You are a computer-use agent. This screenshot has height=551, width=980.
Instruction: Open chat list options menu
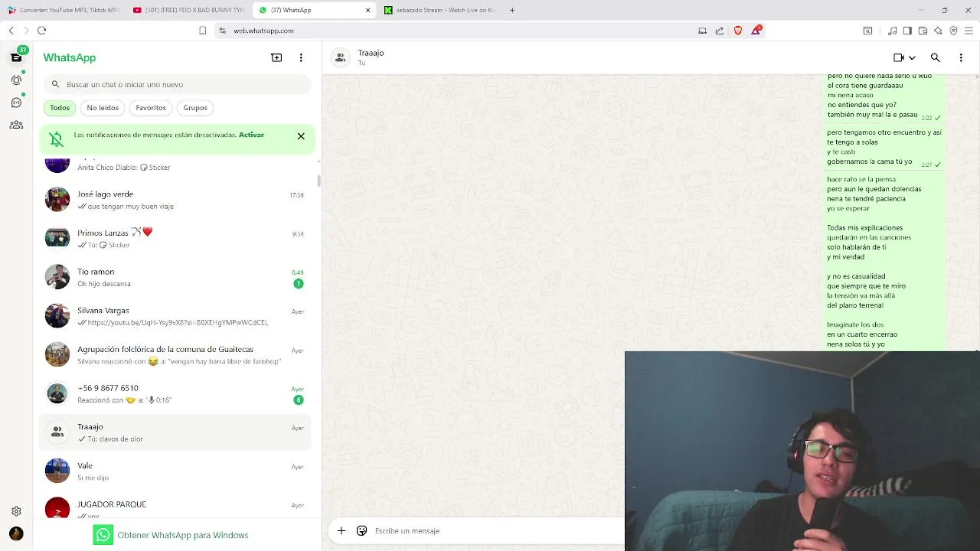coord(301,57)
